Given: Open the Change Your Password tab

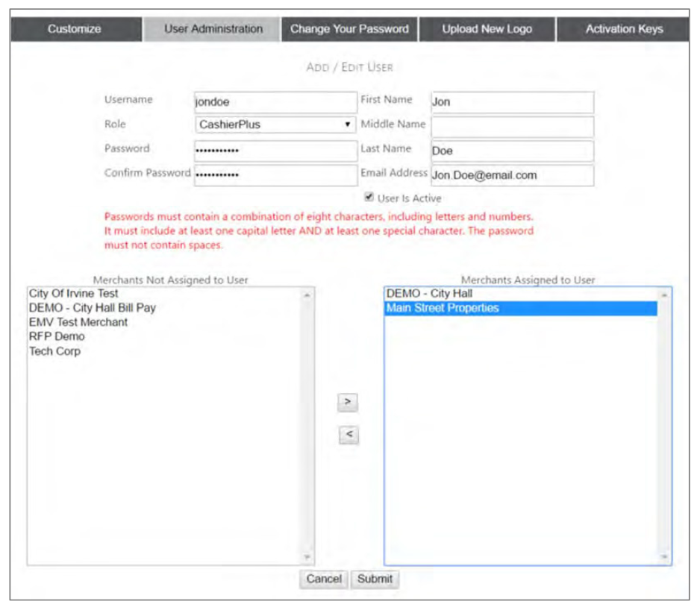Looking at the screenshot, I should 349,29.
